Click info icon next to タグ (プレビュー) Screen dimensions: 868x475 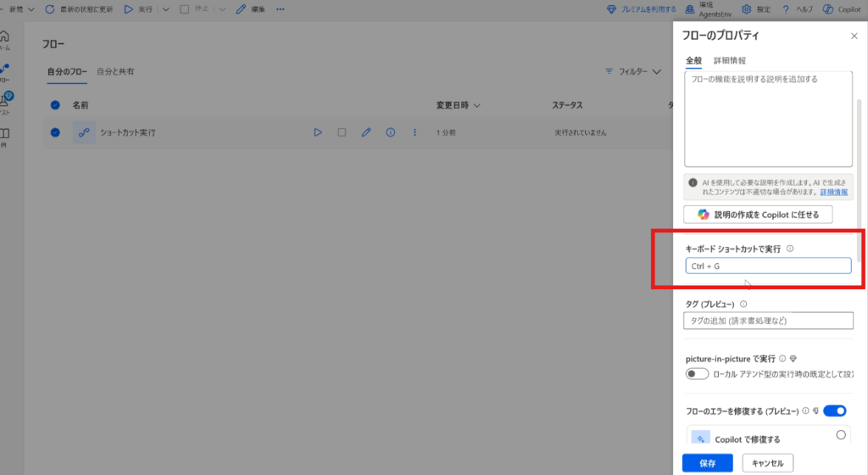pos(743,304)
